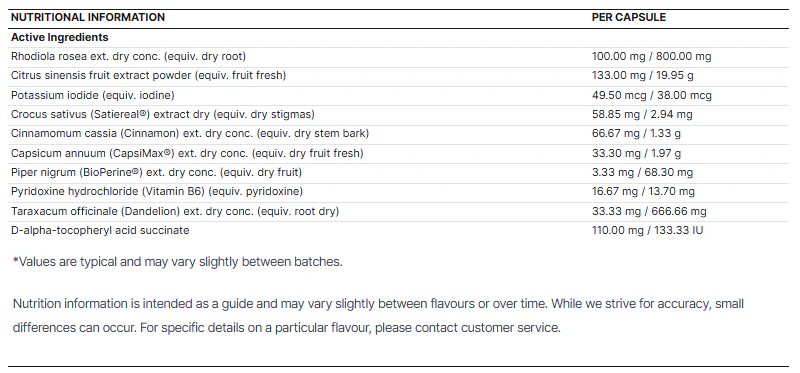This screenshot has height=373, width=800.
Task: Click the D-alpha-tocopheryl acid succinate row
Action: [398, 231]
